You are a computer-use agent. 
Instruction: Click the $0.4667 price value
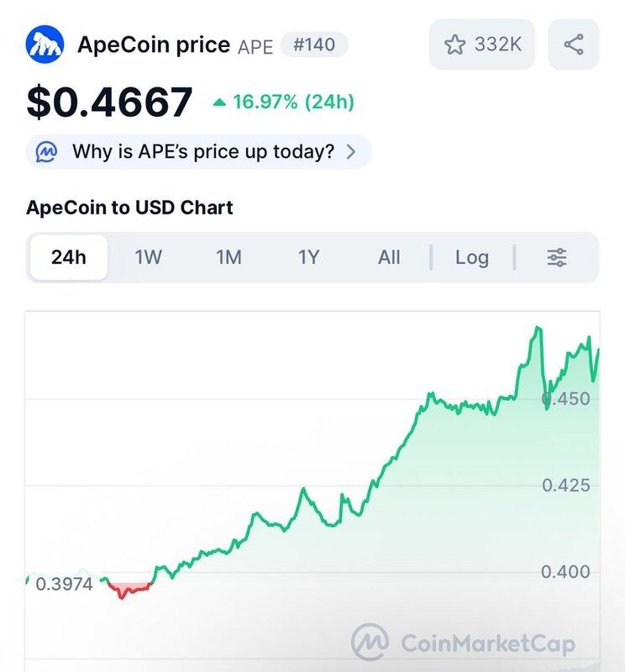[110, 102]
